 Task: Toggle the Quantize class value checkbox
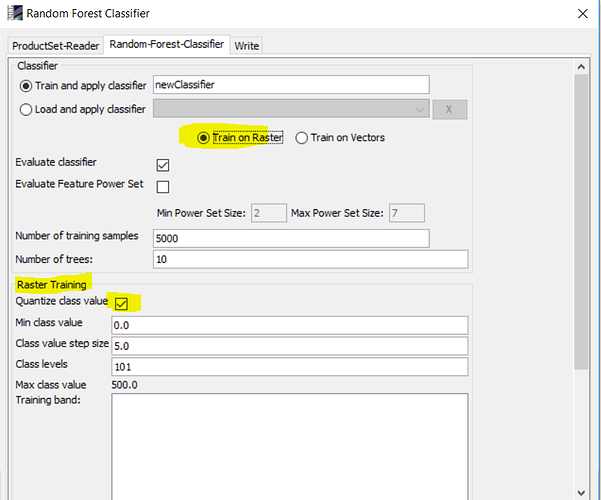[121, 304]
